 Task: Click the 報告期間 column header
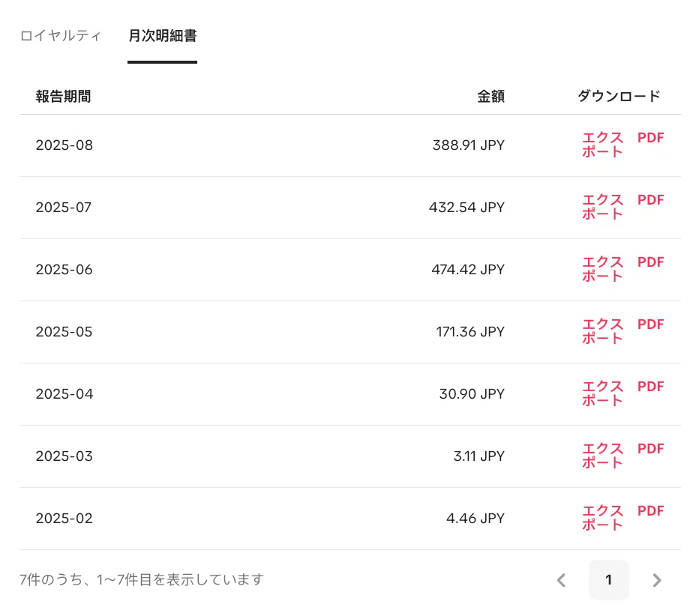[x=64, y=96]
